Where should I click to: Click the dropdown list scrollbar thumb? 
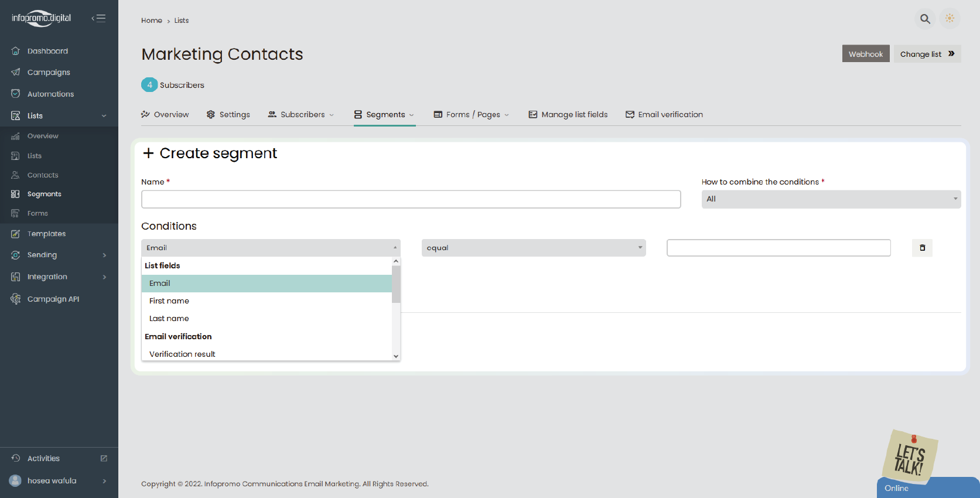point(396,284)
